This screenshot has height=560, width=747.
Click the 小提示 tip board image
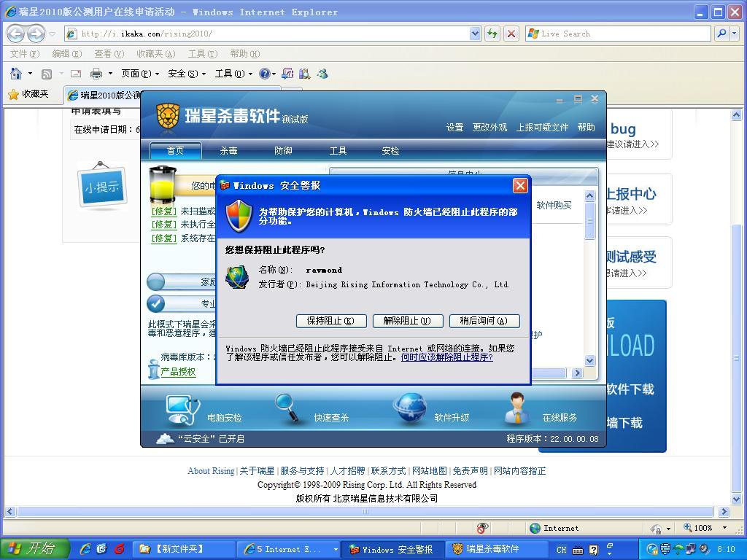tap(102, 186)
